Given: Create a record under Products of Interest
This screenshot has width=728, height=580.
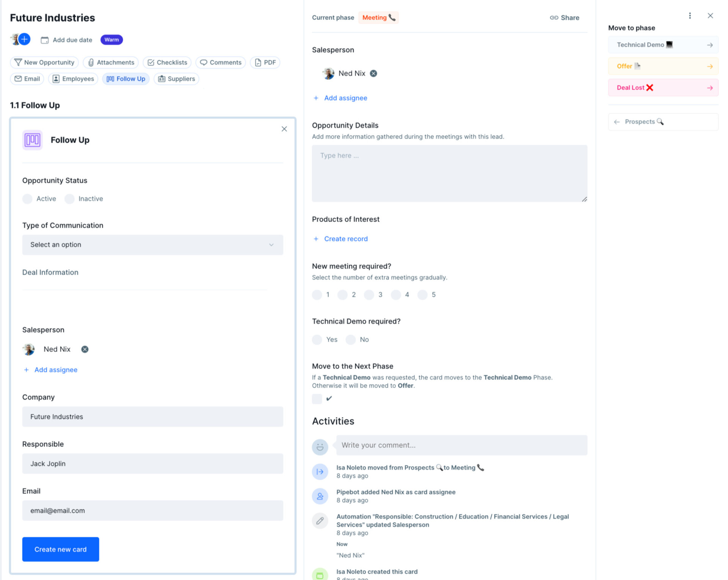Looking at the screenshot, I should (340, 238).
